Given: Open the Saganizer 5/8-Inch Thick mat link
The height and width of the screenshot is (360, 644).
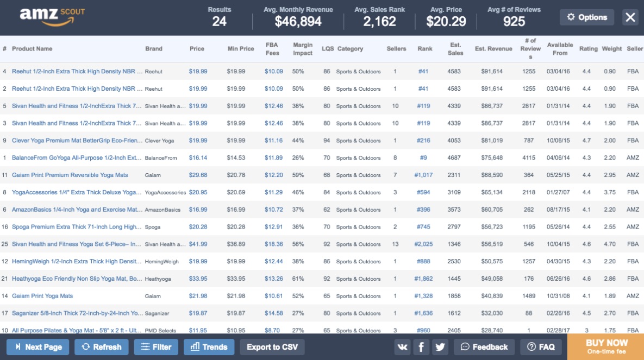Looking at the screenshot, I should click(x=77, y=313).
